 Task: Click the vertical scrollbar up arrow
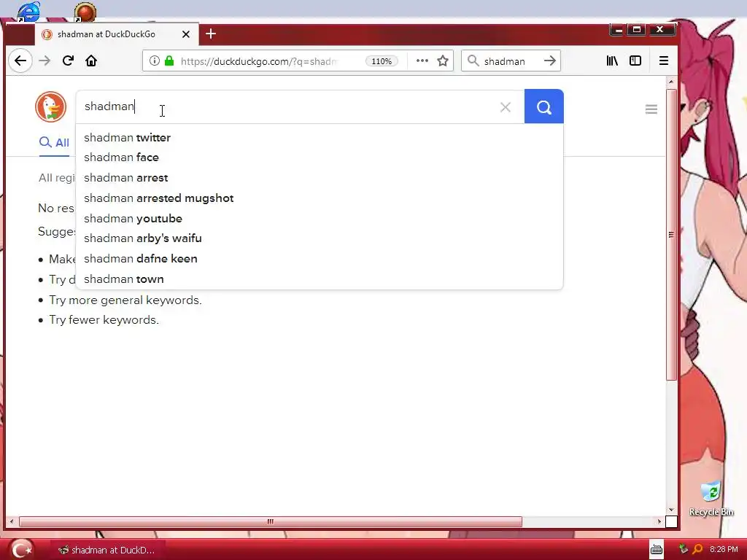point(671,82)
